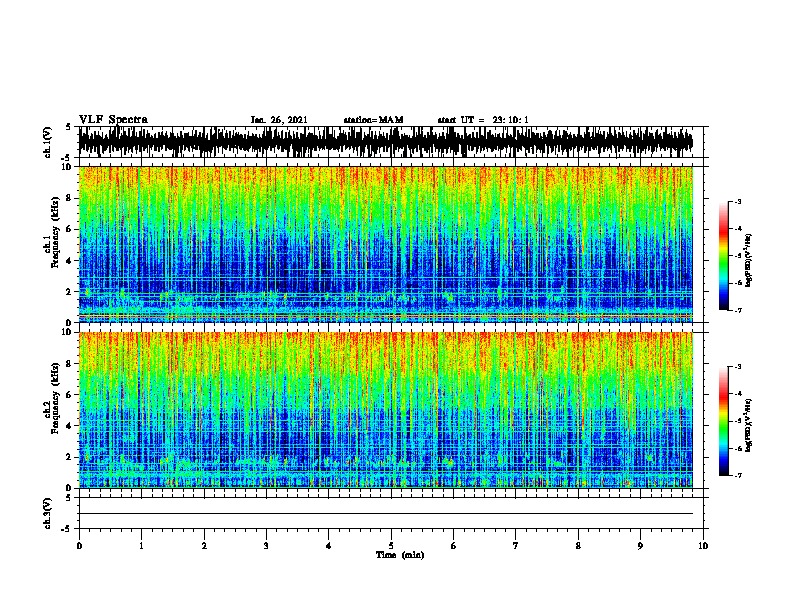
Task: Click the ch.1 "Frequency (kHz)" axis label
Action: [x=55, y=232]
